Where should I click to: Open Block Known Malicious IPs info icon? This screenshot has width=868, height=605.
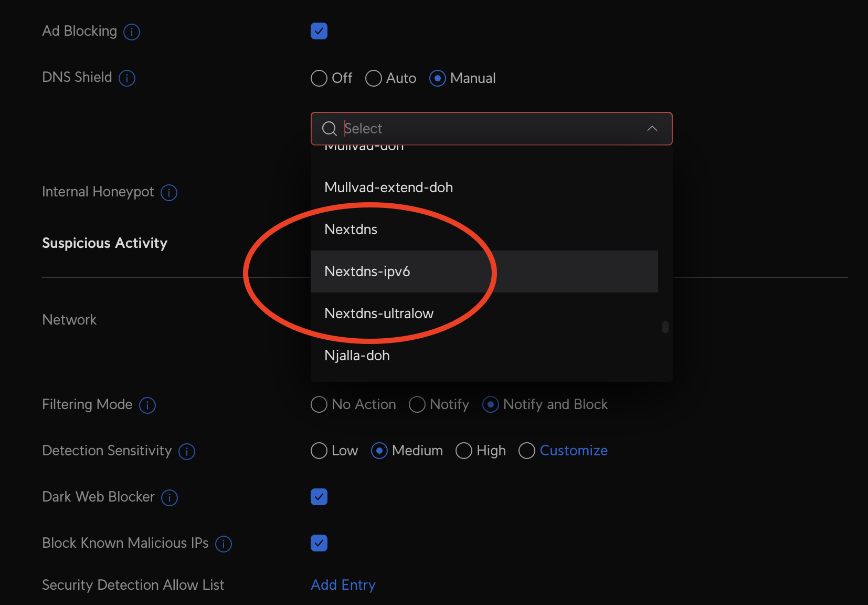coord(224,544)
